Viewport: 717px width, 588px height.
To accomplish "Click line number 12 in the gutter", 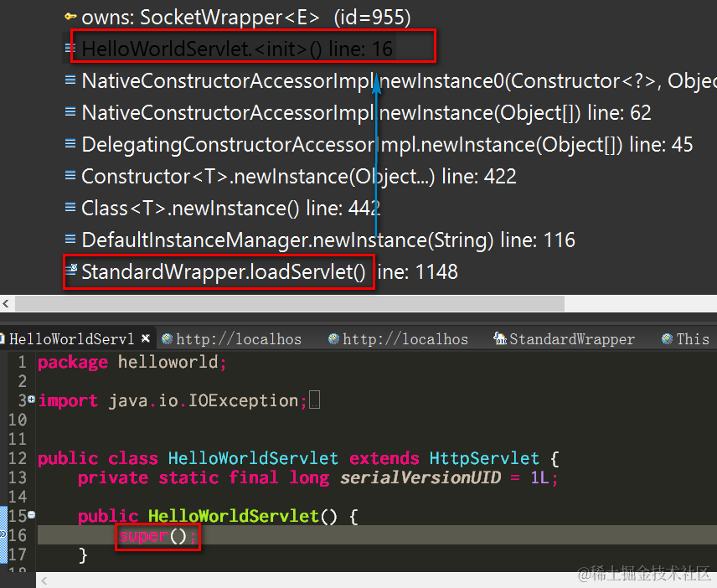I will tap(18, 459).
